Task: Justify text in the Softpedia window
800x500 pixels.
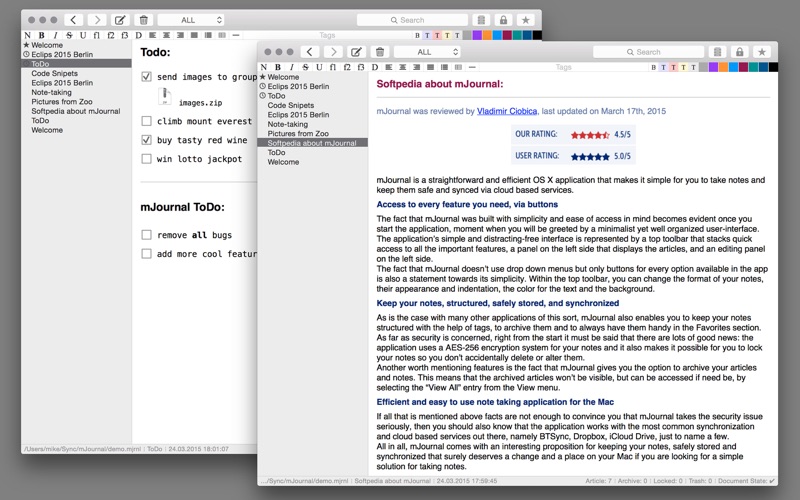Action: click(431, 67)
